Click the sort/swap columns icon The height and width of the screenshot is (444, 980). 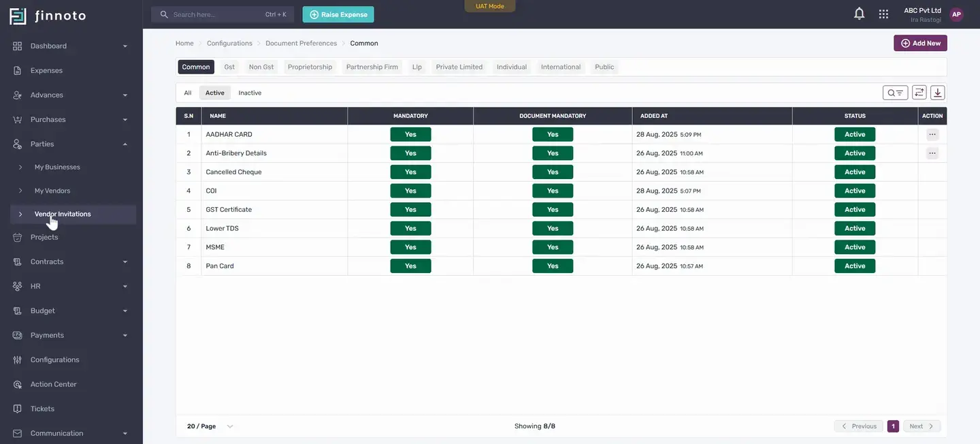tap(919, 93)
